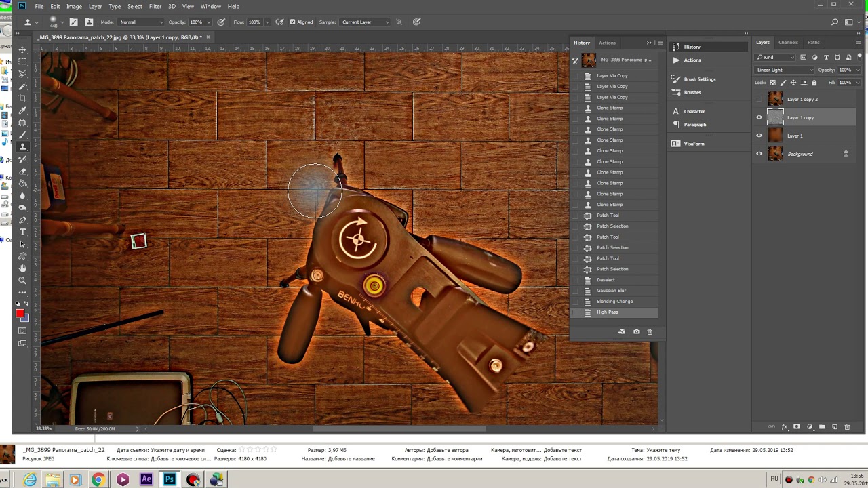This screenshot has width=868, height=488.
Task: Select the Blending Change history state
Action: pyautogui.click(x=614, y=302)
